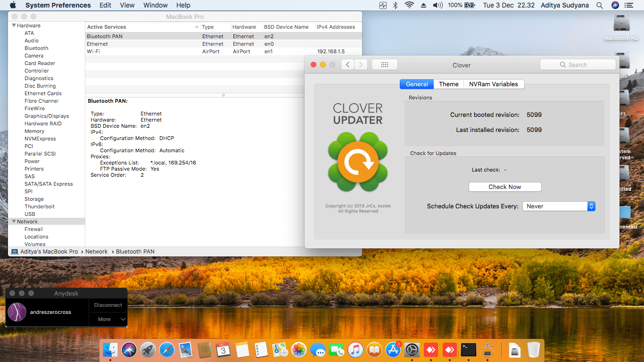644x362 pixels.
Task: Select the Macintosh HD desktop drive
Action: [x=621, y=27]
